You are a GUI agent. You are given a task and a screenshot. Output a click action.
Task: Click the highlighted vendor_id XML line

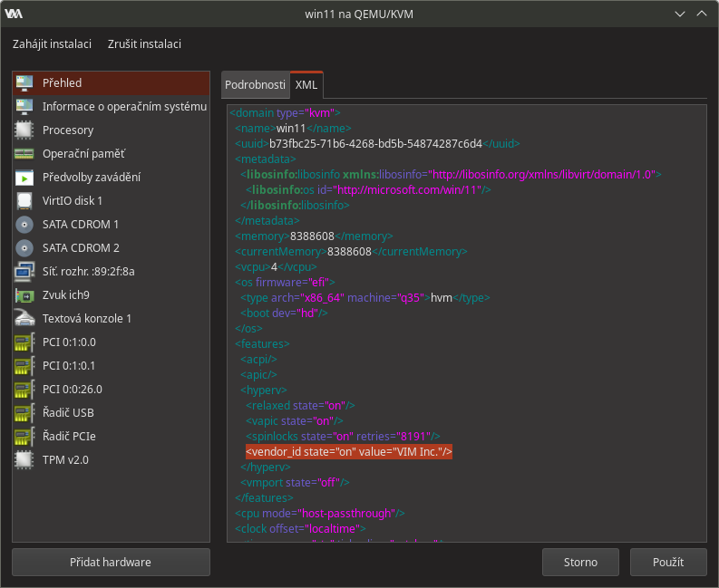pyautogui.click(x=349, y=452)
